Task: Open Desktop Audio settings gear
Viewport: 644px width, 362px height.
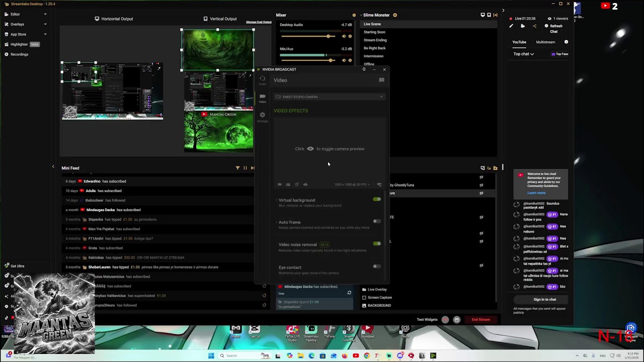Action: tap(350, 36)
